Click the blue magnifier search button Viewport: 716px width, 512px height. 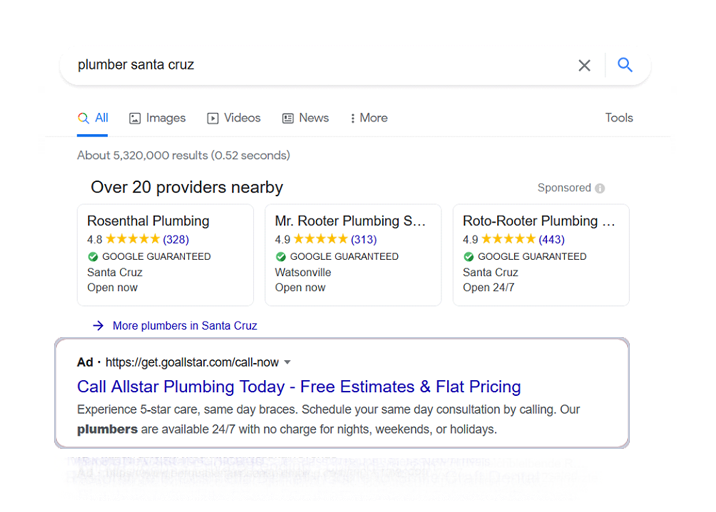pyautogui.click(x=625, y=65)
